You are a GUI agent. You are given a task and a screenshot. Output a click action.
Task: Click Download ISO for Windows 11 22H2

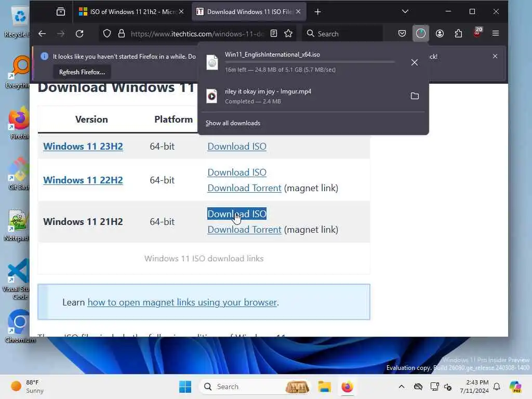(237, 172)
